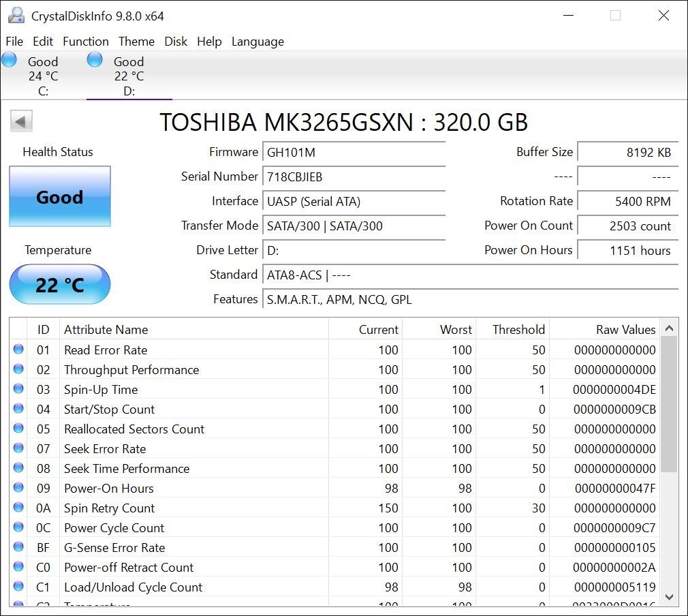Image resolution: width=688 pixels, height=616 pixels.
Task: Click the scroll up arrow of attribute list
Action: click(x=669, y=328)
